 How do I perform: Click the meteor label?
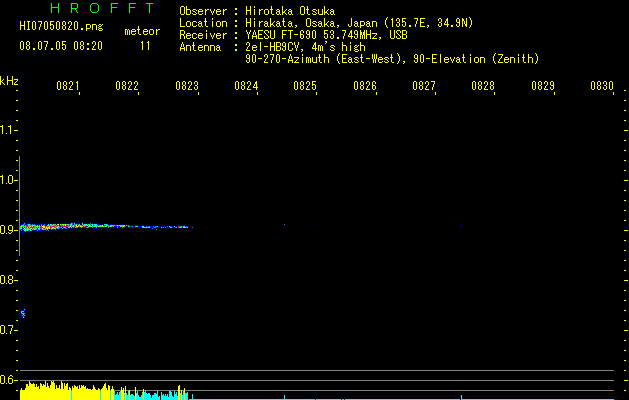tap(142, 31)
